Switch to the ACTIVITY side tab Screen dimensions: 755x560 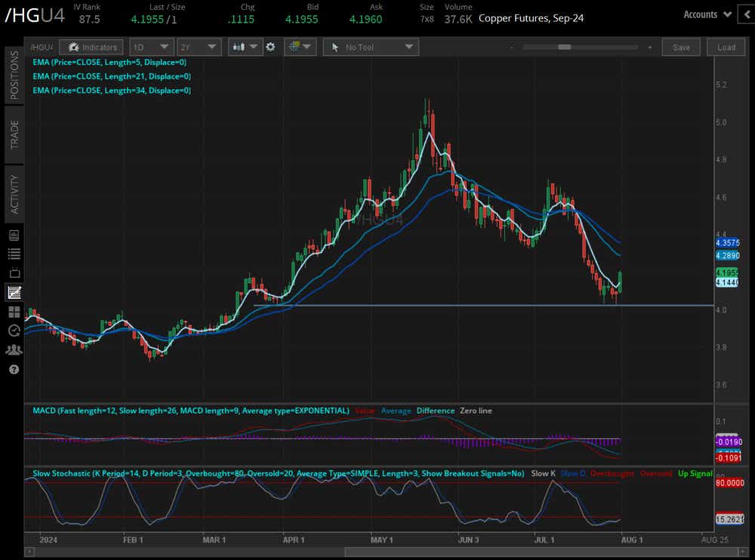point(14,193)
